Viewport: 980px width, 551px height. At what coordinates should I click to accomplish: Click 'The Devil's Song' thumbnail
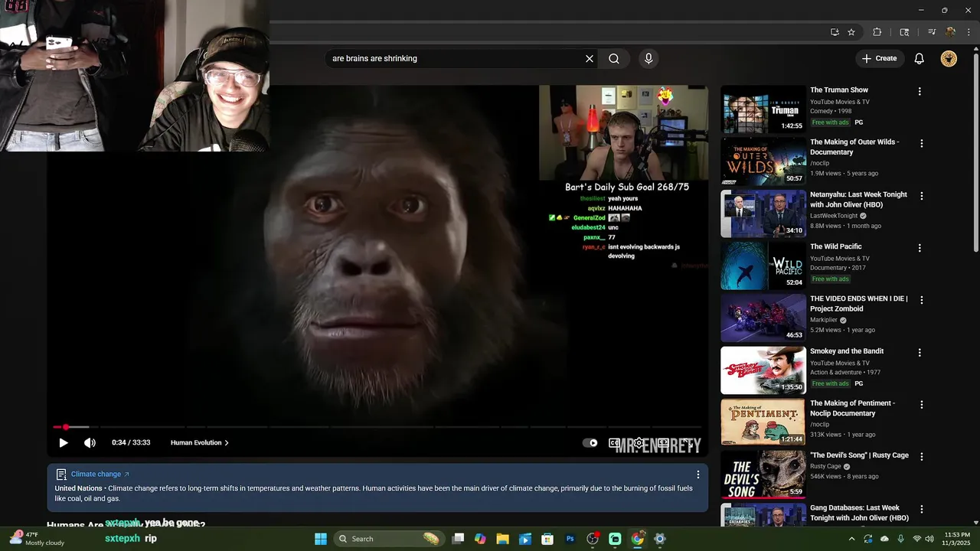pyautogui.click(x=763, y=474)
